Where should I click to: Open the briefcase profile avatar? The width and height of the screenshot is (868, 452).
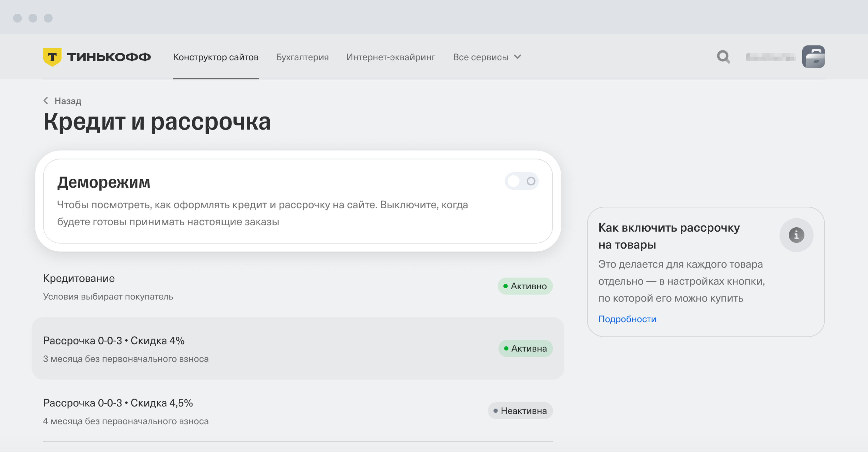813,57
